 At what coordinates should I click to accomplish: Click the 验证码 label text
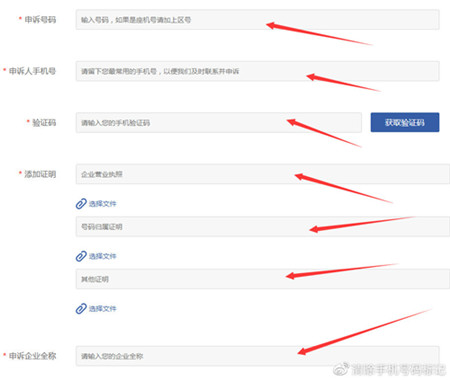(x=44, y=123)
